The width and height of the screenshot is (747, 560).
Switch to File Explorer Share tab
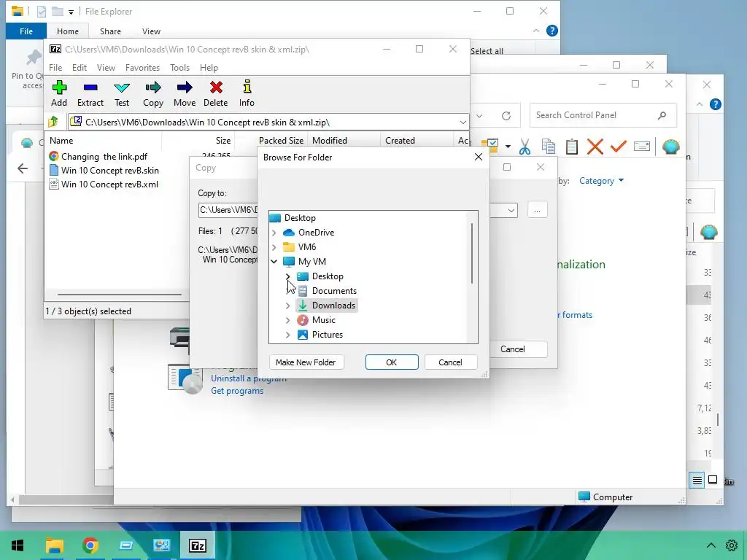pyautogui.click(x=110, y=31)
